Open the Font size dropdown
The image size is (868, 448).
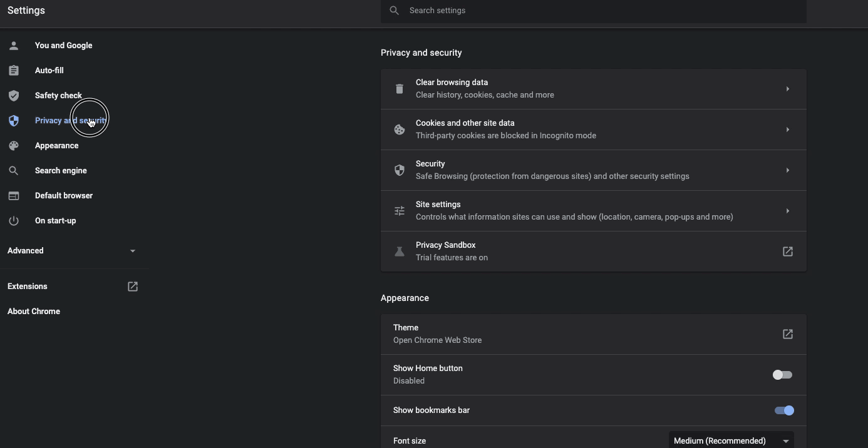click(x=731, y=440)
